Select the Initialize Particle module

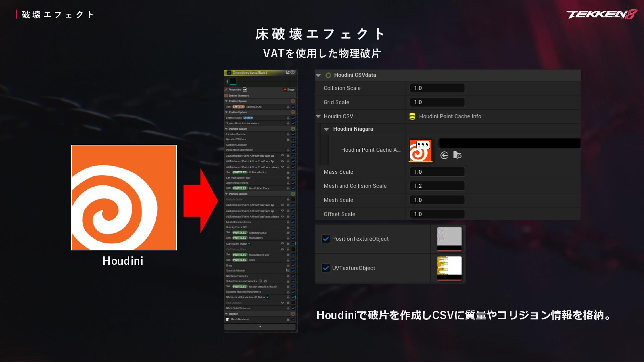[260, 134]
